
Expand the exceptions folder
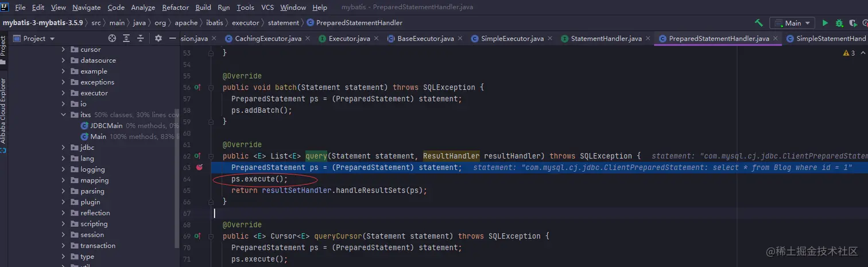tap(64, 82)
